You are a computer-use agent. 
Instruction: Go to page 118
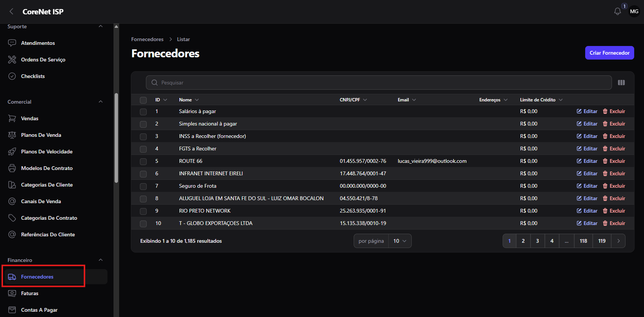583,241
